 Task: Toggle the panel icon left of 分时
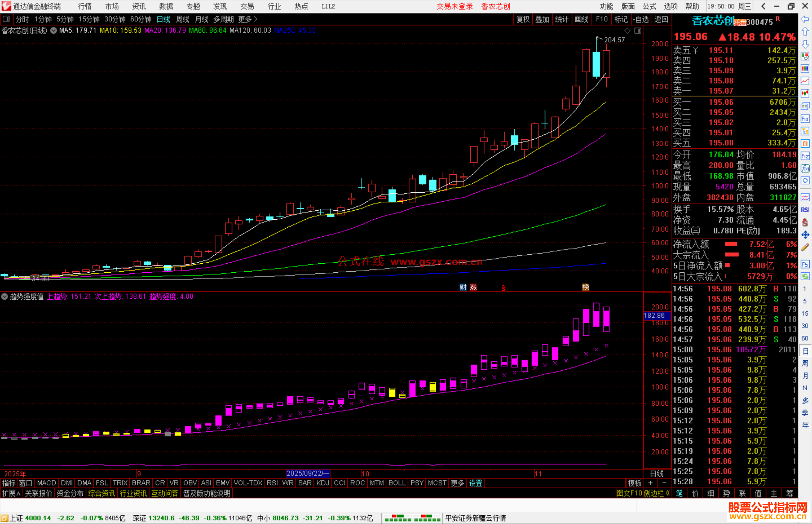point(6,19)
